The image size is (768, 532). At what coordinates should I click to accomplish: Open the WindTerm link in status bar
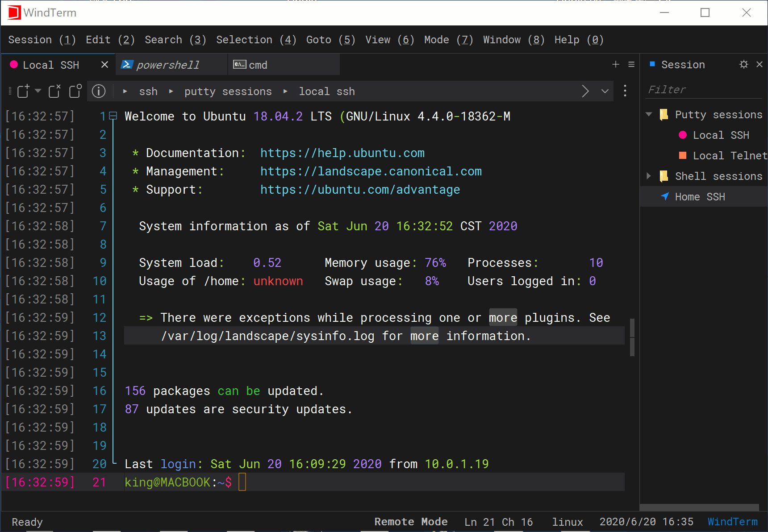[x=732, y=522]
